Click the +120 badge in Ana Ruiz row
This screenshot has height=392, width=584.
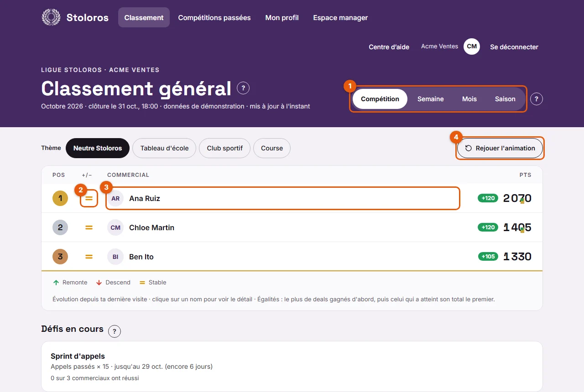(x=488, y=198)
